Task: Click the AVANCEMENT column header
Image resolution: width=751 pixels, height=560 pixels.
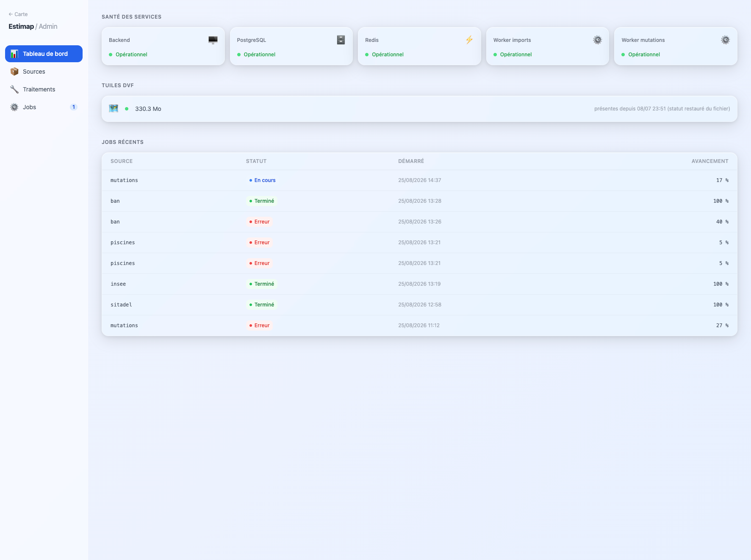Action: point(710,161)
